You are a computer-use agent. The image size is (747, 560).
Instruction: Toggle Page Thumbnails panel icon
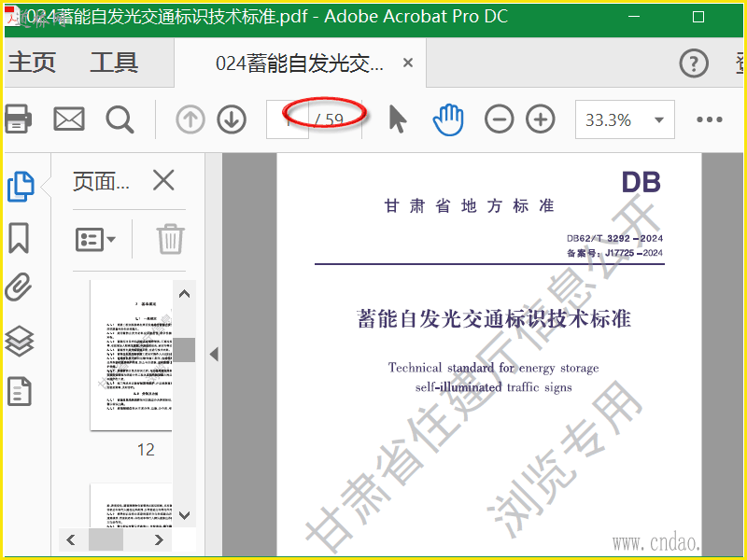tap(21, 186)
